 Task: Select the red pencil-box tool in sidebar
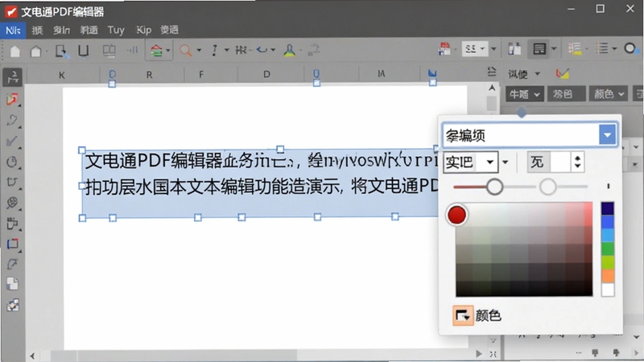[x=12, y=99]
